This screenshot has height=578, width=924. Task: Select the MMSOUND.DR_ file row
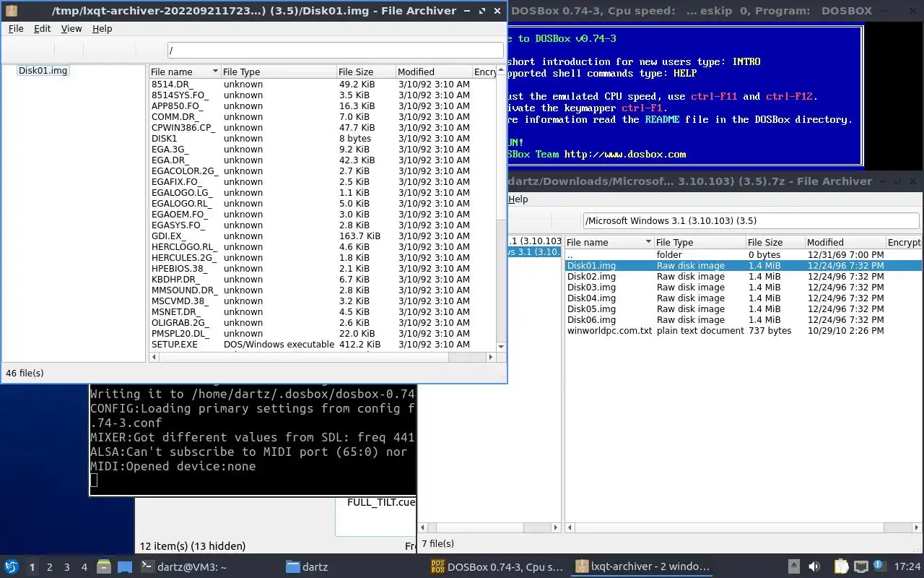(x=322, y=290)
